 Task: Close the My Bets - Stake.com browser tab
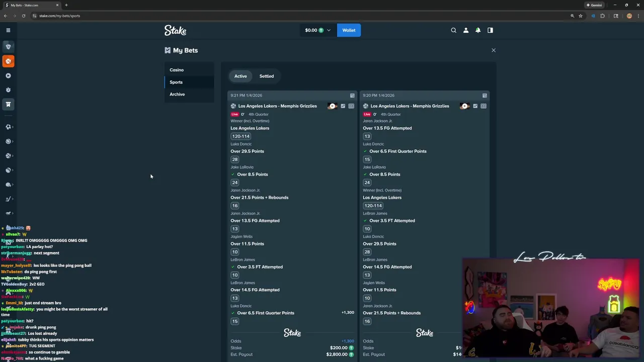click(57, 5)
